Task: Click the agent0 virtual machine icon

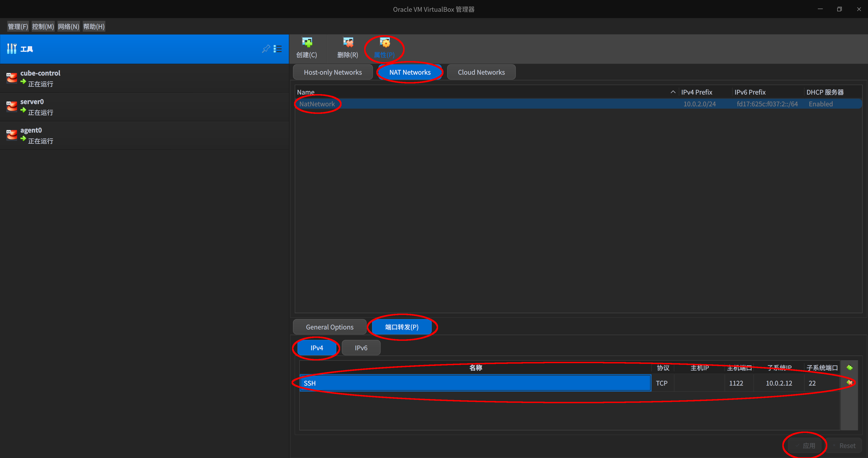Action: tap(12, 135)
